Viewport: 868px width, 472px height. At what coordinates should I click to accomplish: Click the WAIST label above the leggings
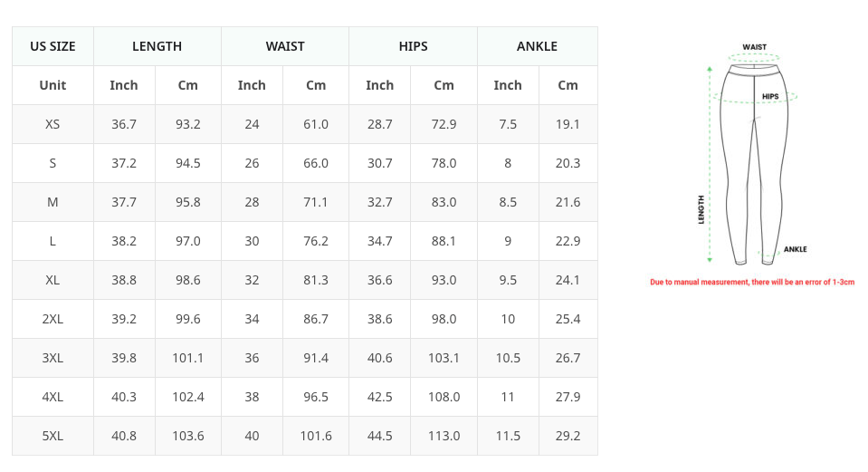click(x=754, y=47)
